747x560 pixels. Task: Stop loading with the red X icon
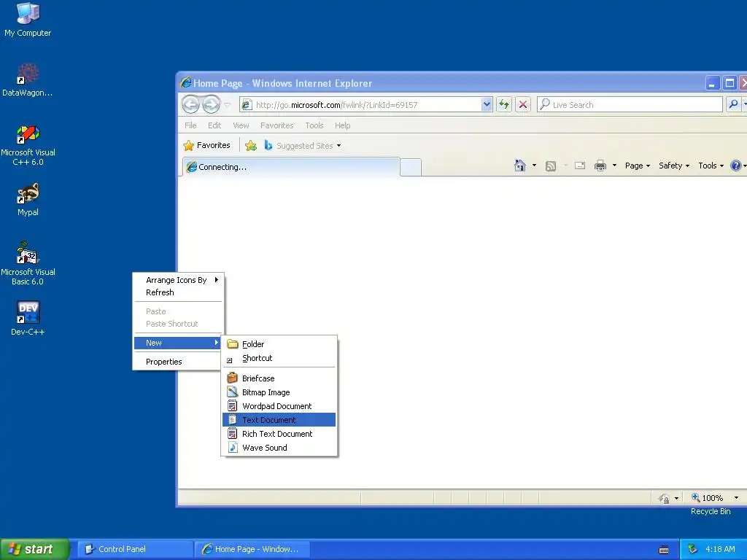[522, 104]
